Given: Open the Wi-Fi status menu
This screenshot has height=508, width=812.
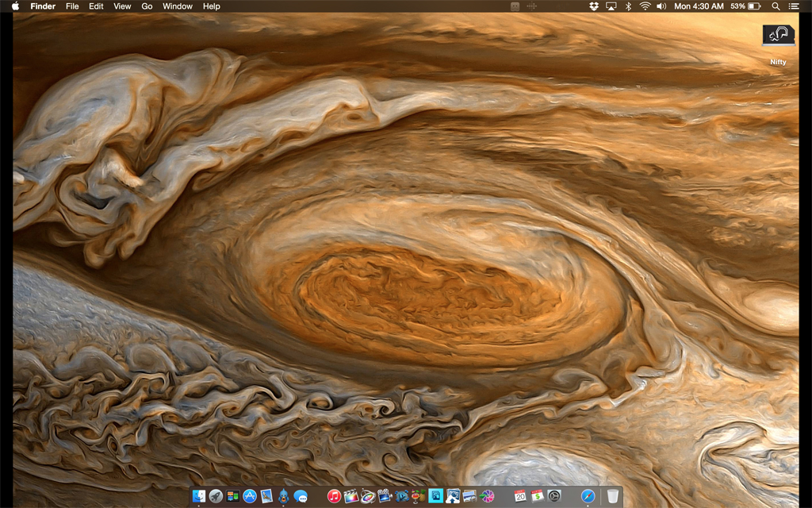Looking at the screenshot, I should [645, 6].
